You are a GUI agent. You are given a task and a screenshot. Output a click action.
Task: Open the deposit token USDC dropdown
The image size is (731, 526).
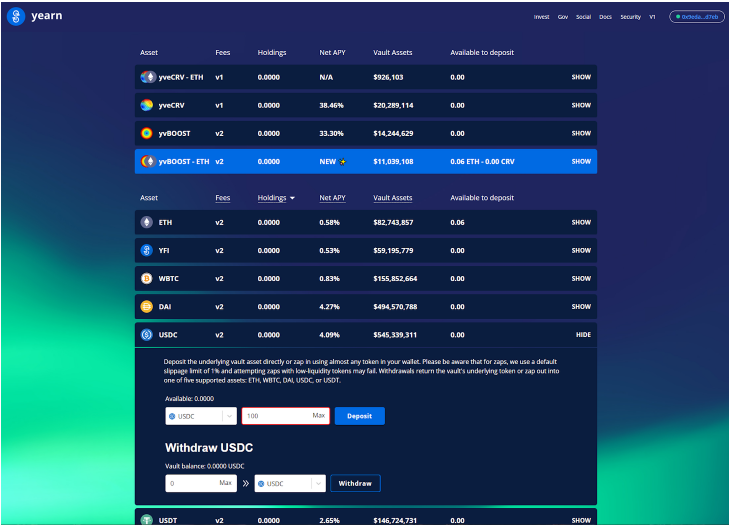[x=201, y=416]
